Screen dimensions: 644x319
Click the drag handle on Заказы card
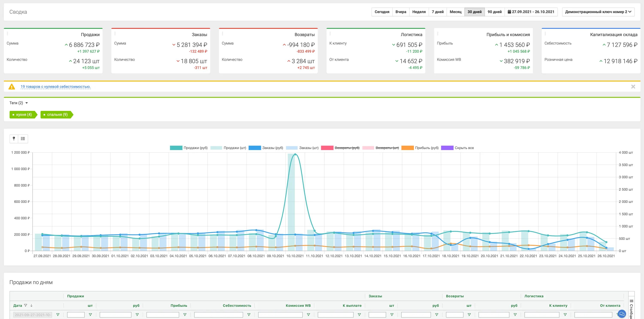(115, 34)
